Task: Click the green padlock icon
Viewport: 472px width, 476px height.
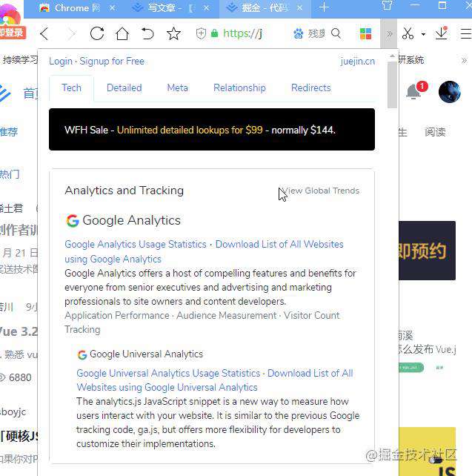Action: click(214, 33)
